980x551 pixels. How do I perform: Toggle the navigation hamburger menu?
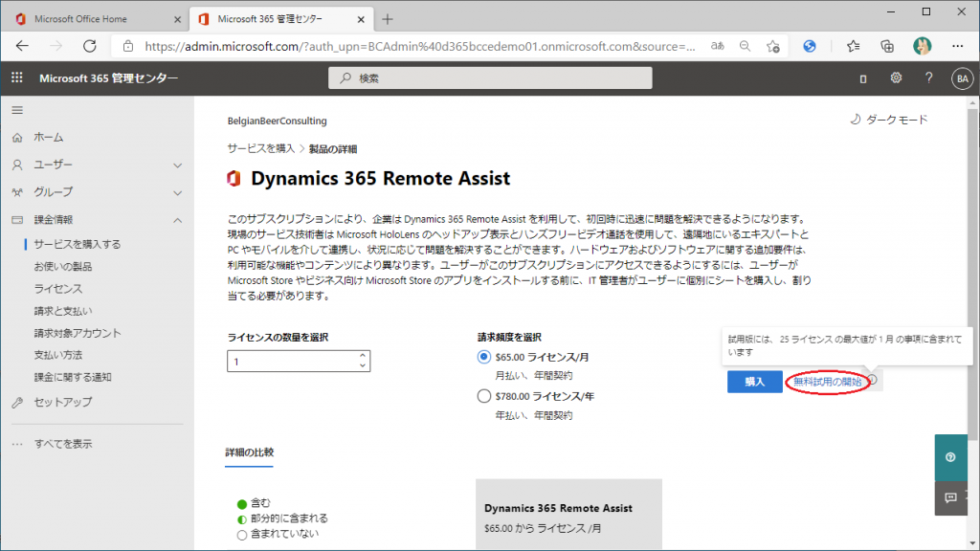point(17,111)
